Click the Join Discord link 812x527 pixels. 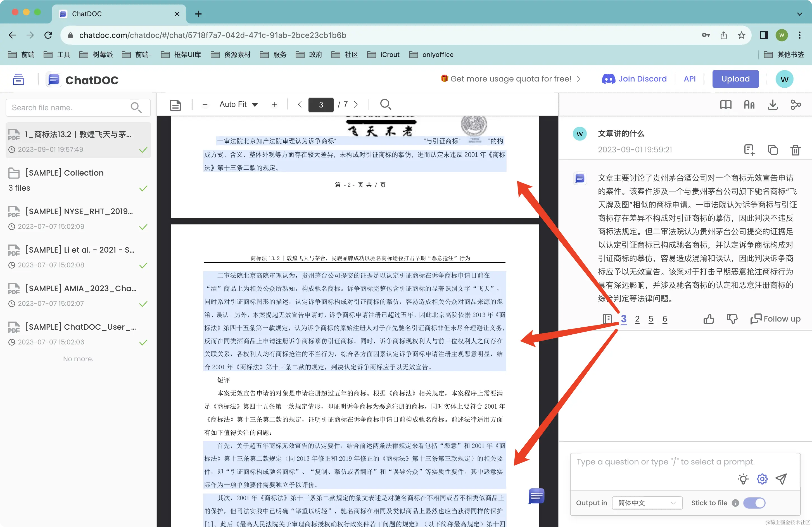(x=634, y=79)
